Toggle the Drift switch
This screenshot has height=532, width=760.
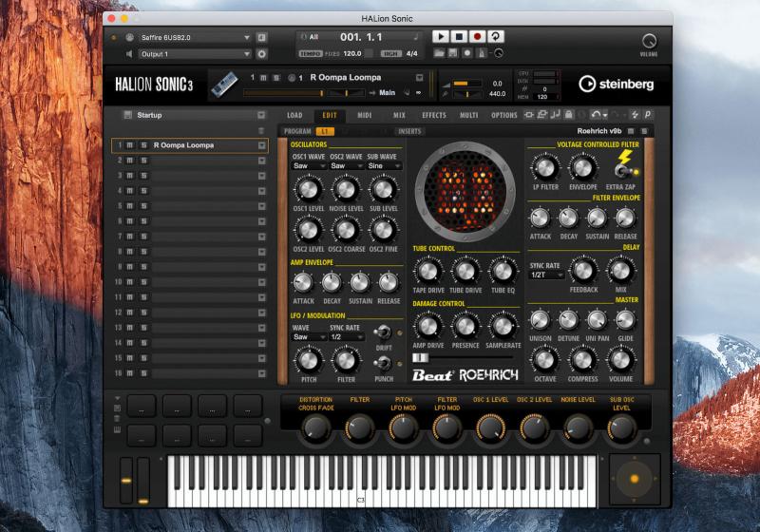point(383,332)
